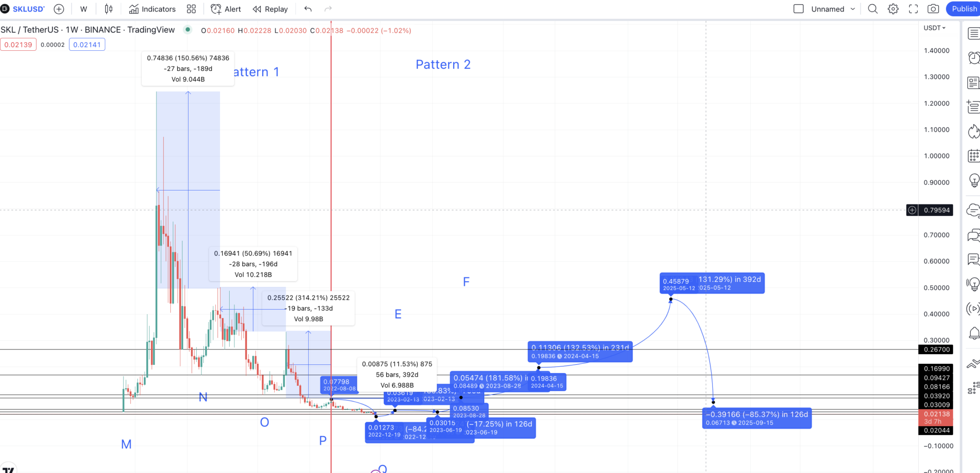Click the plus icon beside 0.79594 price label
This screenshot has width=980, height=473.
pos(913,210)
